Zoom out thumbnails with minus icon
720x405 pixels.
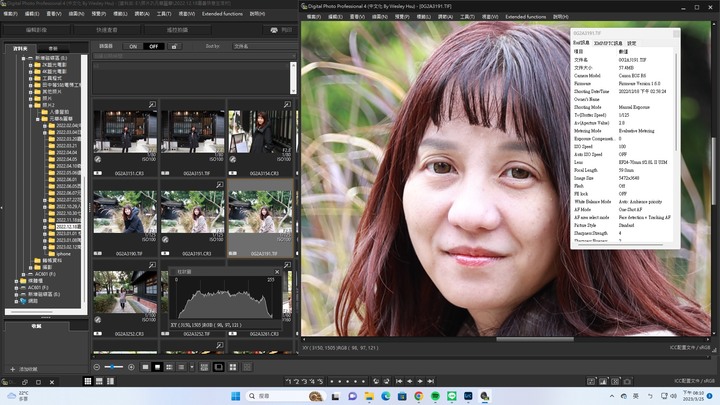point(96,367)
